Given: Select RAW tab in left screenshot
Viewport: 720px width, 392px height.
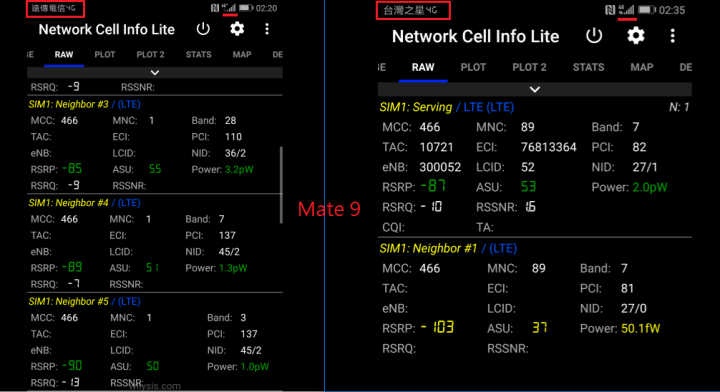Looking at the screenshot, I should click(x=64, y=55).
